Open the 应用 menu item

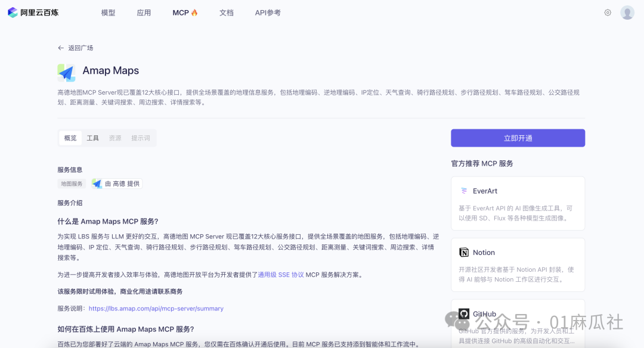pyautogui.click(x=144, y=12)
